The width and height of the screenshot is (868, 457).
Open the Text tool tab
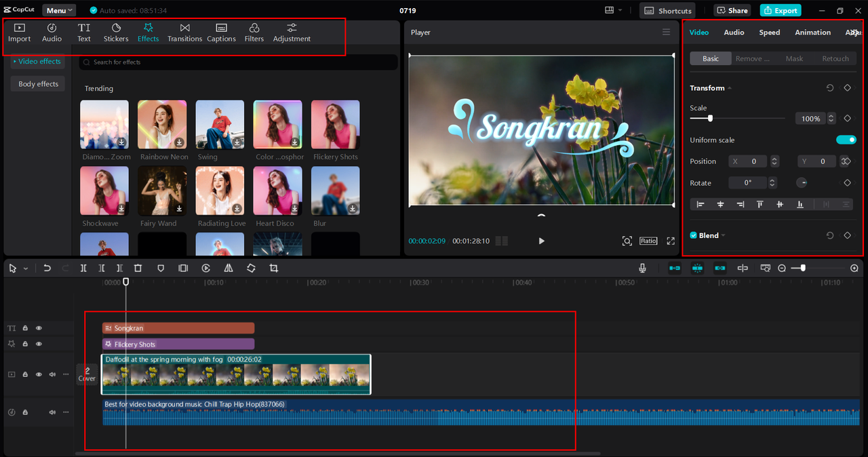click(x=84, y=33)
